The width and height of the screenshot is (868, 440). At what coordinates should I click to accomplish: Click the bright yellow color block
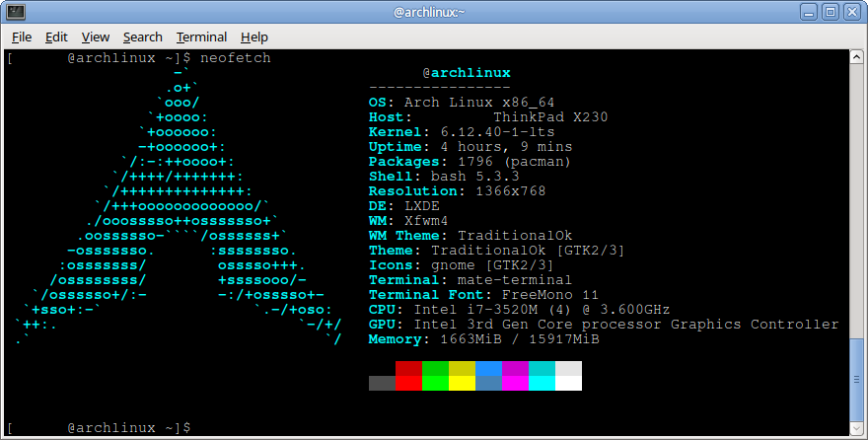click(x=462, y=383)
